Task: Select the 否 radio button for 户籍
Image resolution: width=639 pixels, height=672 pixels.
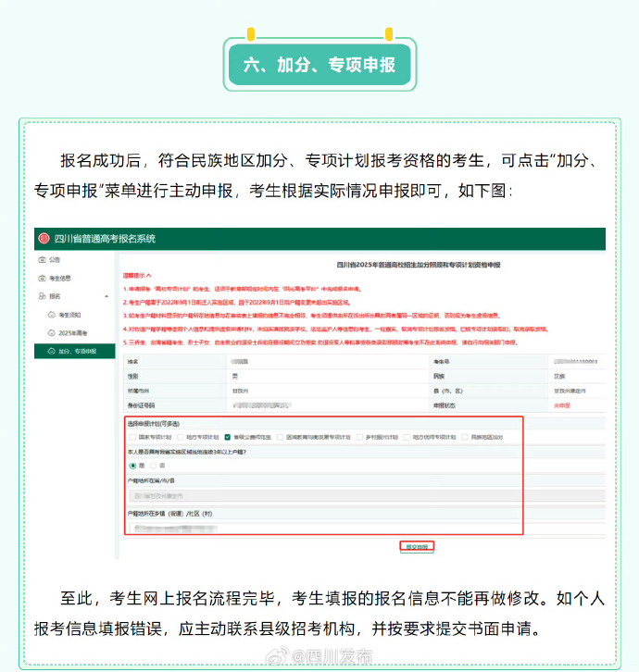Action: click(154, 466)
